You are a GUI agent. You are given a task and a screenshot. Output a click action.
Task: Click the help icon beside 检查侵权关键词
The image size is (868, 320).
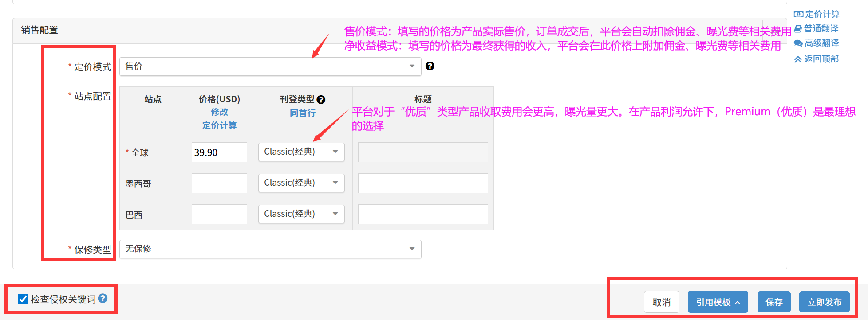click(103, 298)
